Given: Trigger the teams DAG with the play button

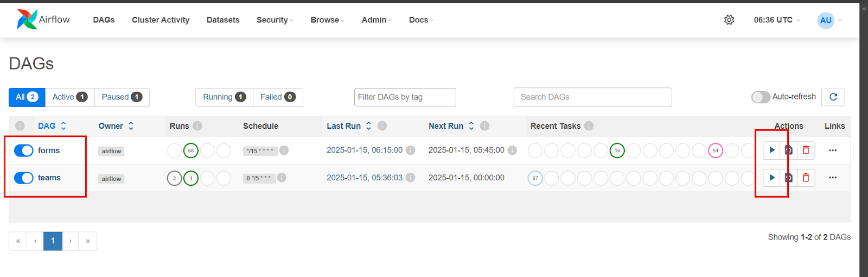Looking at the screenshot, I should coord(771,178).
